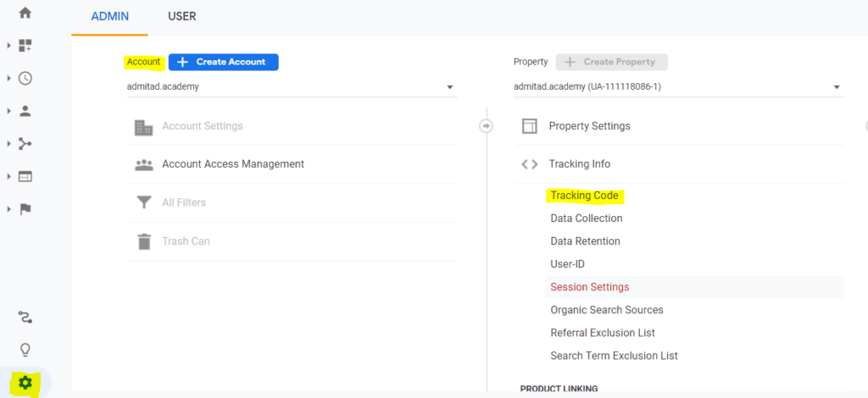Expand the Property dropdown UA-111118086-1
868x398 pixels.
click(679, 86)
